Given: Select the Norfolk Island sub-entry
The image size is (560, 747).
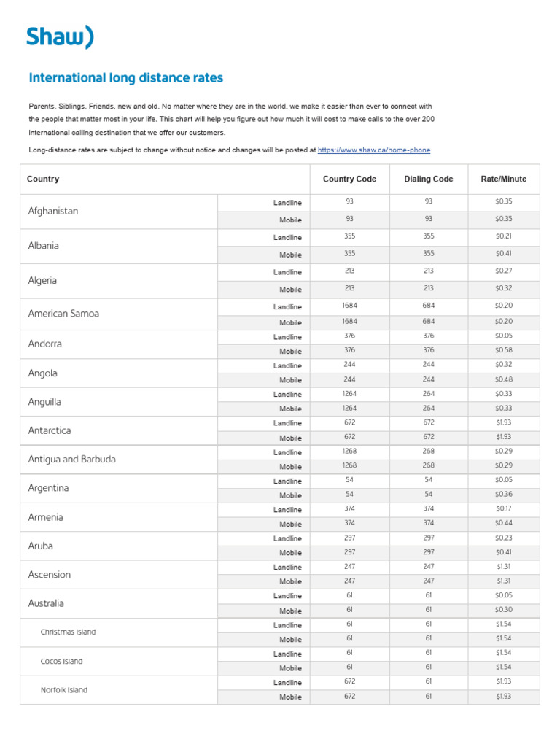Looking at the screenshot, I should pos(63,690).
